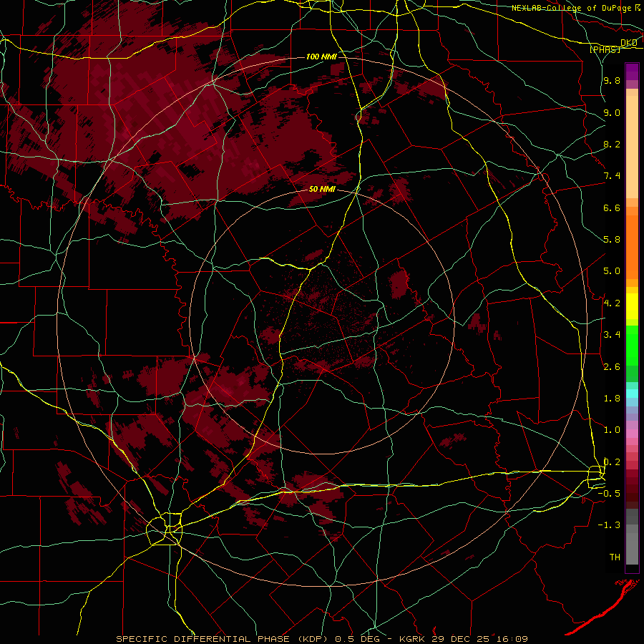Click the 0.2 color scale value
This screenshot has width=644, height=644.
(x=612, y=462)
